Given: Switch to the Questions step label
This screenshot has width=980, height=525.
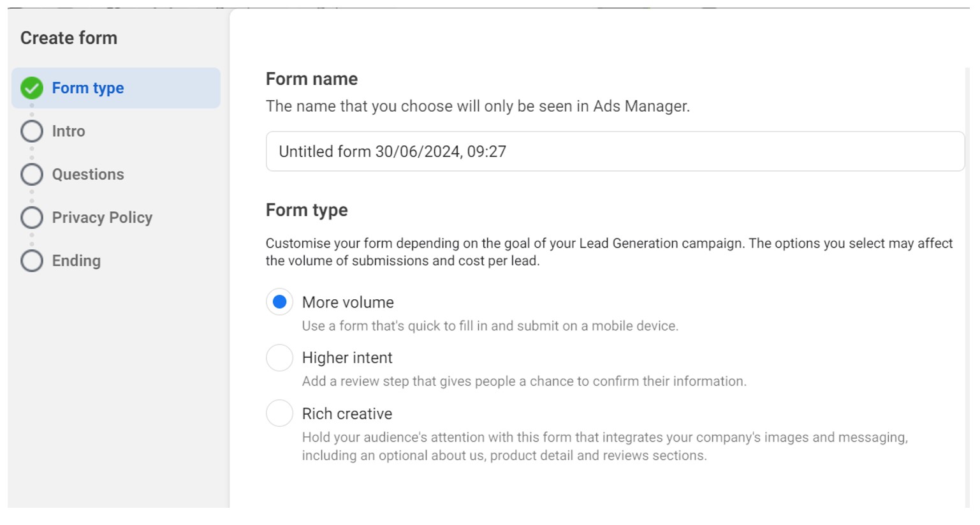Looking at the screenshot, I should pos(88,175).
